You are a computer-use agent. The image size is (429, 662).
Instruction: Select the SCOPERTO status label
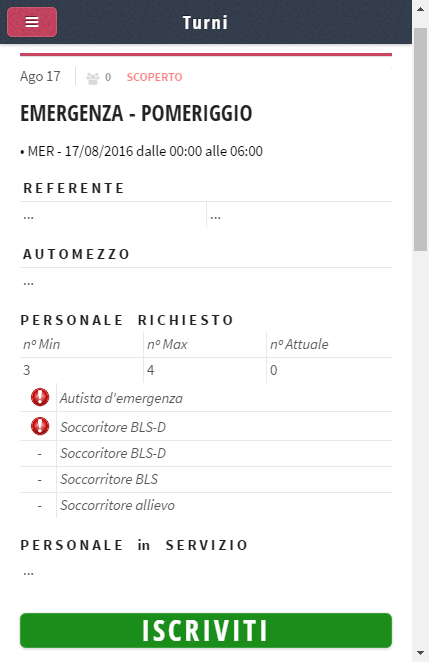pos(155,77)
